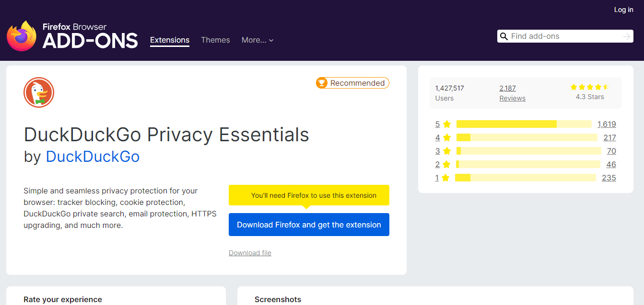Click the 5-star rating star icon
This screenshot has width=644, height=305.
coord(446,124)
